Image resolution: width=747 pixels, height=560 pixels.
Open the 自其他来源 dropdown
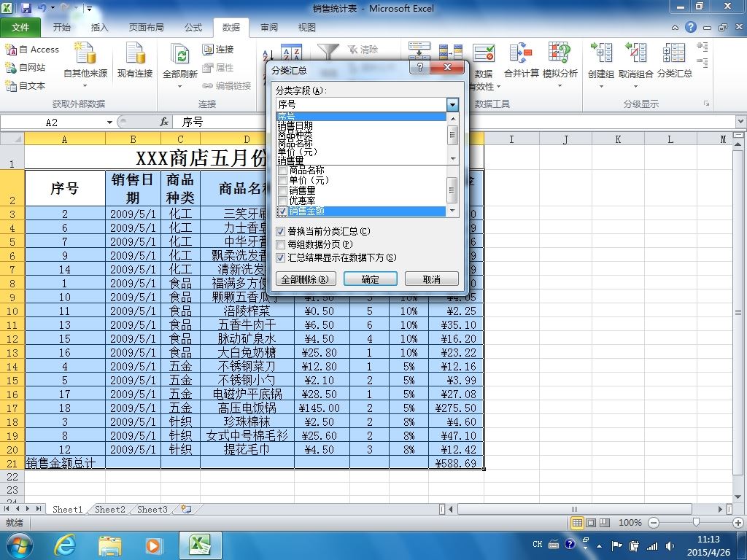pyautogui.click(x=85, y=86)
